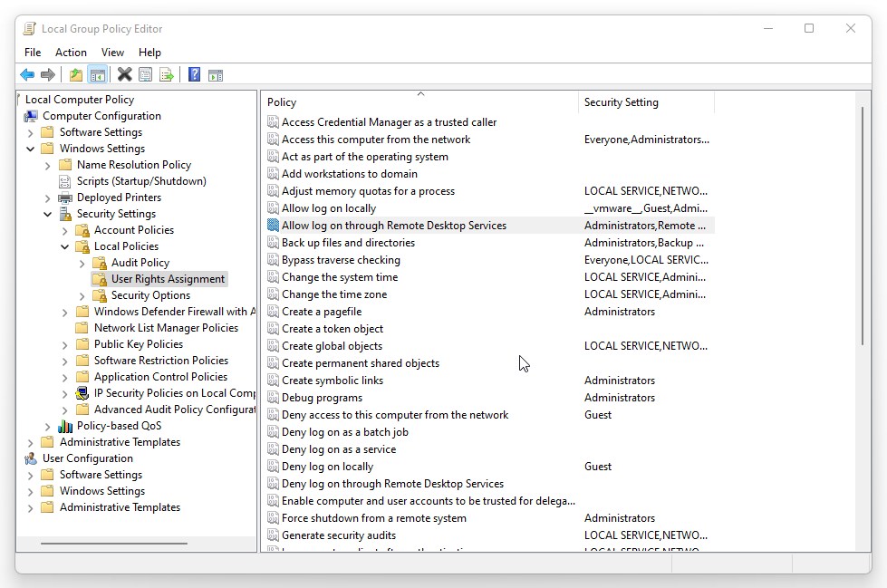Expand the Software Restriction Policies node
Viewport: 887px width, 588px height.
(x=64, y=361)
